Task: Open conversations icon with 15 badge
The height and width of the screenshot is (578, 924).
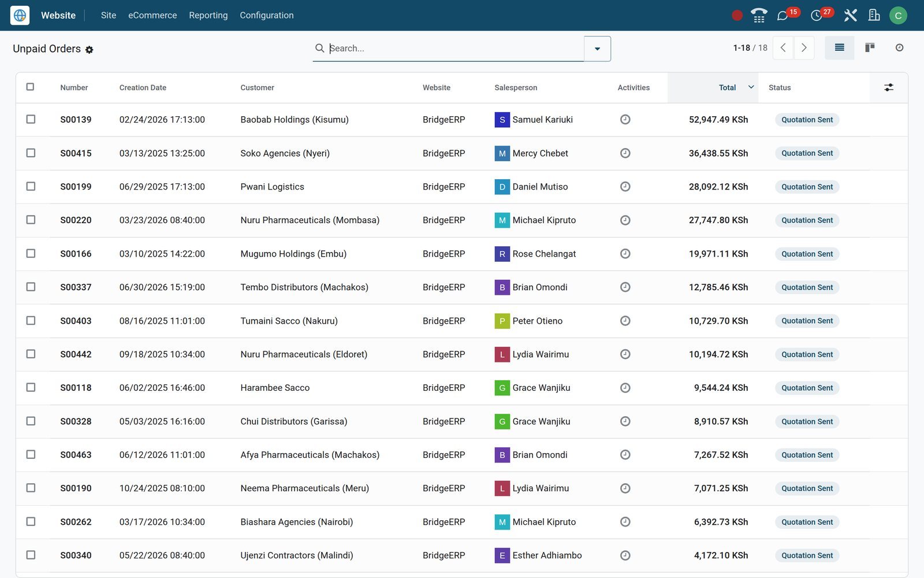Action: [783, 16]
